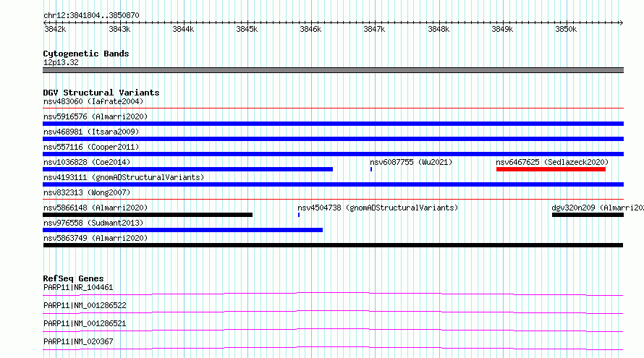Viewport: 644px width, 358px height.
Task: Open variant nsv976558 (Sudmant2013) label
Action: [93, 223]
